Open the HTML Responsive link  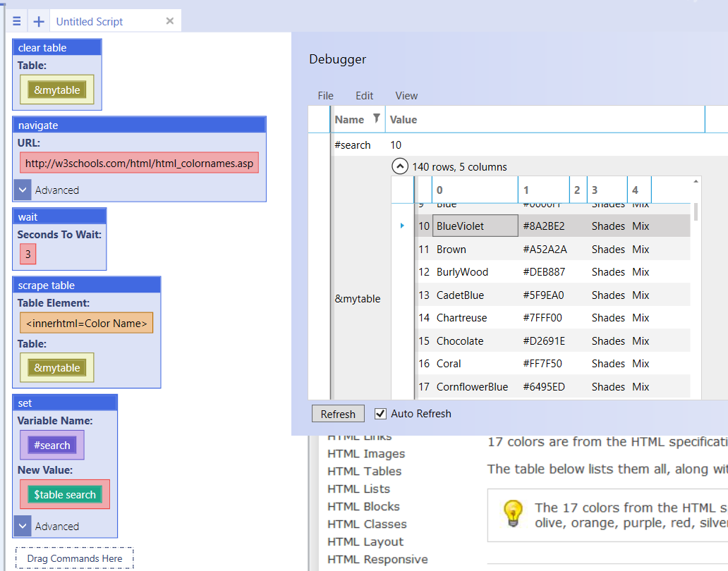pos(377,560)
